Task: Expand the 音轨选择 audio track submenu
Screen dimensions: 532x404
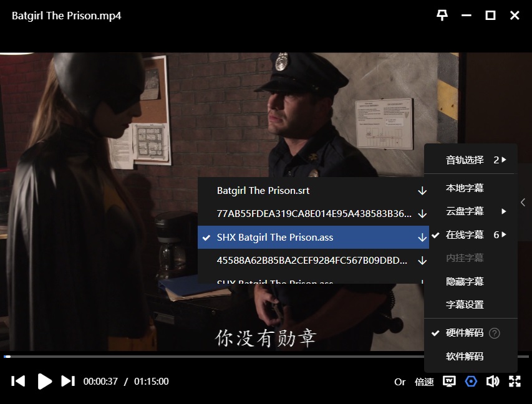Action: [471, 160]
